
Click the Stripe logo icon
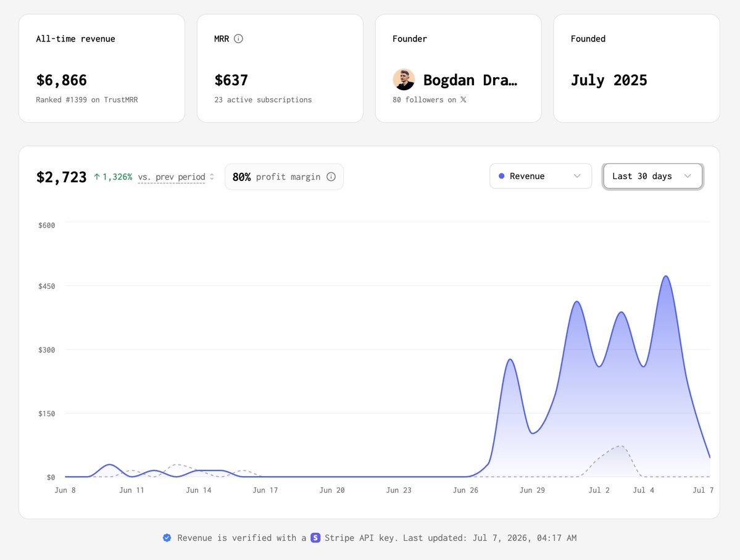(315, 538)
